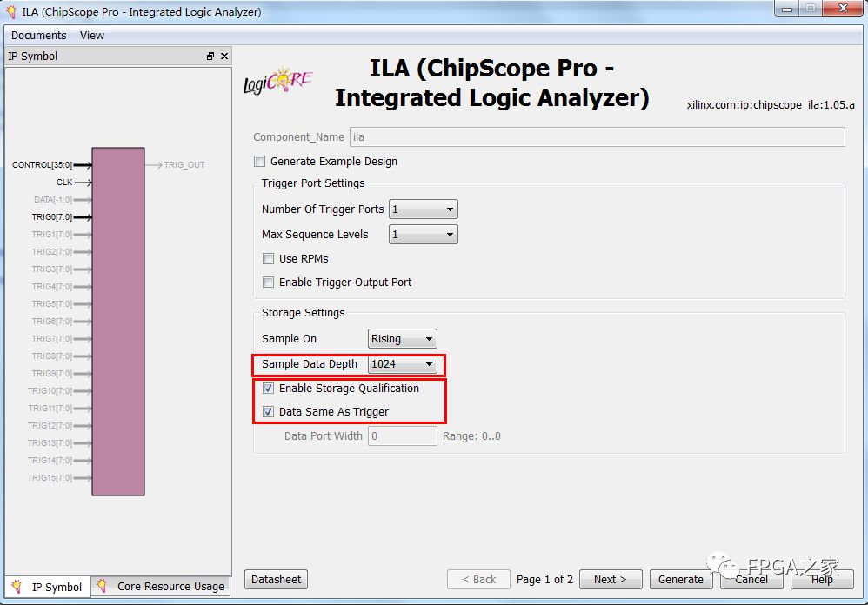Click the IP Symbol tab bulb icon
Image resolution: width=868 pixels, height=605 pixels.
17,586
